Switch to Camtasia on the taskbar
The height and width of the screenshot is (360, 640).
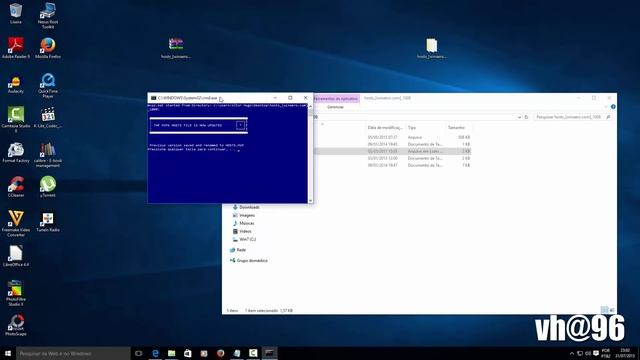point(253,353)
